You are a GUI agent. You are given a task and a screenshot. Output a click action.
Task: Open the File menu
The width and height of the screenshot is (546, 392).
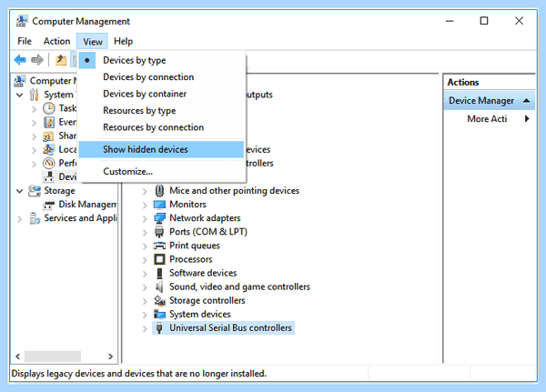25,41
